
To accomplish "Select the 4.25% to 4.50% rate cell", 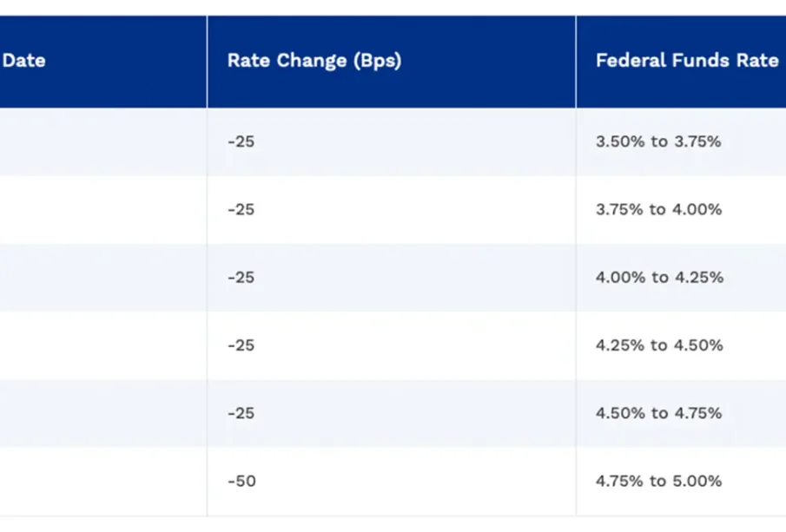I will (659, 345).
